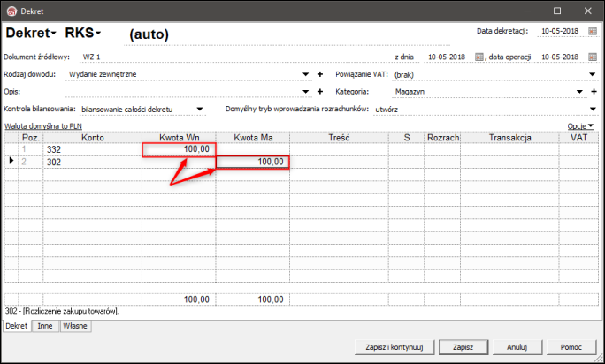Click the Zapisz button

click(463, 347)
